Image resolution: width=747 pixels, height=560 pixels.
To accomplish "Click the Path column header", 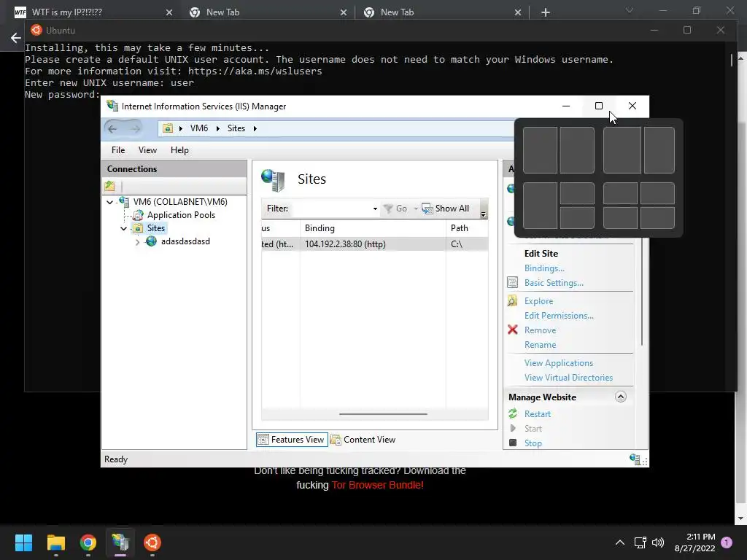I will click(x=467, y=228).
